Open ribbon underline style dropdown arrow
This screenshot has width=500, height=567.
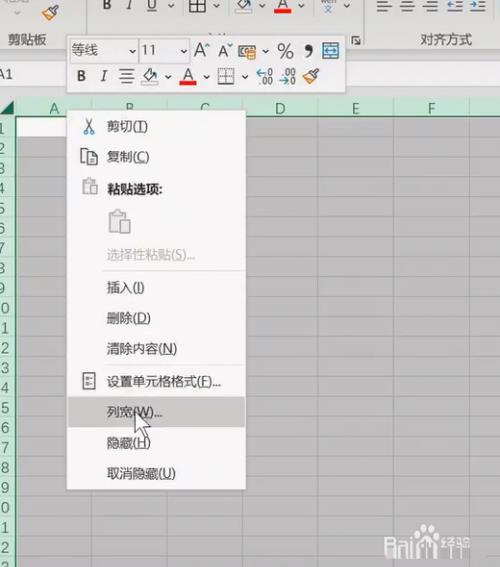171,6
